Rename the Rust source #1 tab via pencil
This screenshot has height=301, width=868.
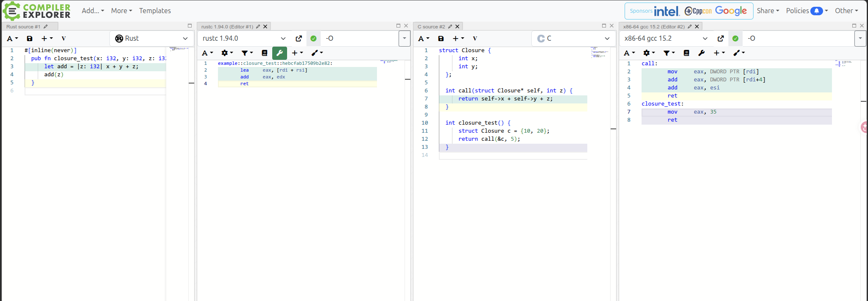[x=46, y=27]
